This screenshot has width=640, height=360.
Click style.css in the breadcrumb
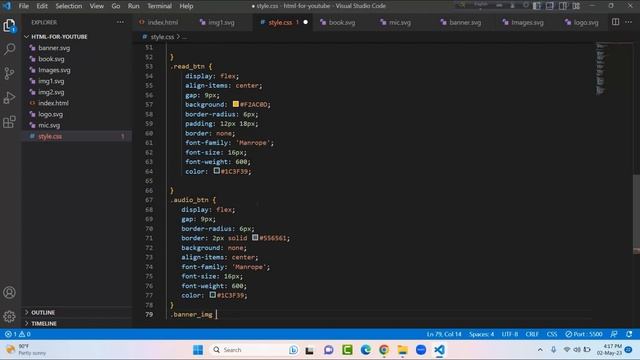pos(162,37)
